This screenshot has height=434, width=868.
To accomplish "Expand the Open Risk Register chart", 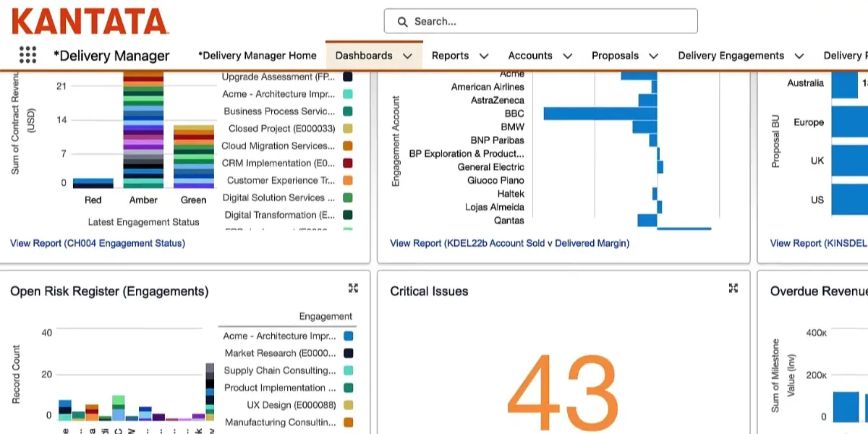I will (x=353, y=288).
